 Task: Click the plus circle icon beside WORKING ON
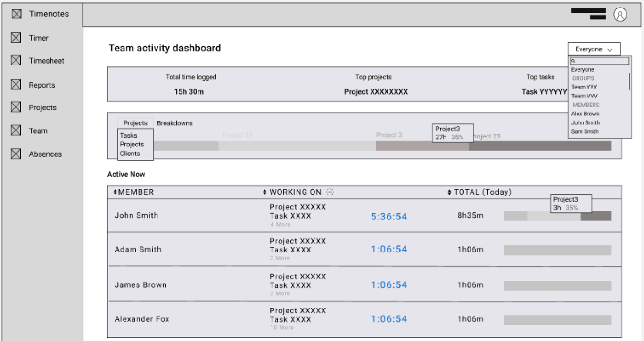330,192
